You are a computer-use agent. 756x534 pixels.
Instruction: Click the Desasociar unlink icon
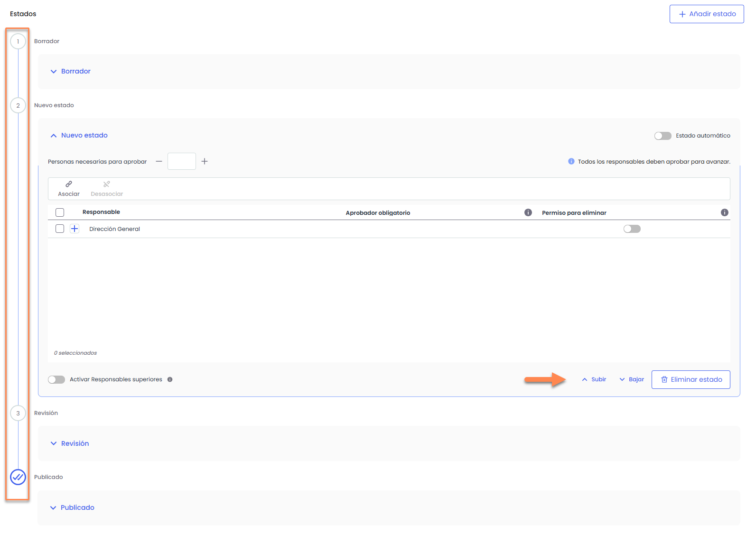(107, 184)
